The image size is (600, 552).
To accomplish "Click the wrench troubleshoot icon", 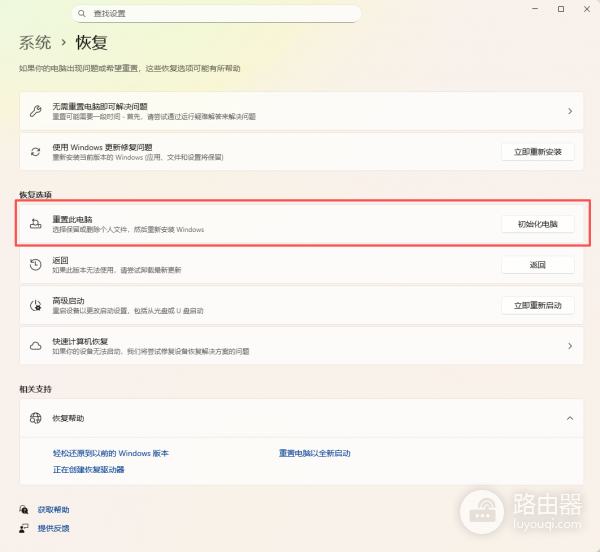I will (x=36, y=111).
